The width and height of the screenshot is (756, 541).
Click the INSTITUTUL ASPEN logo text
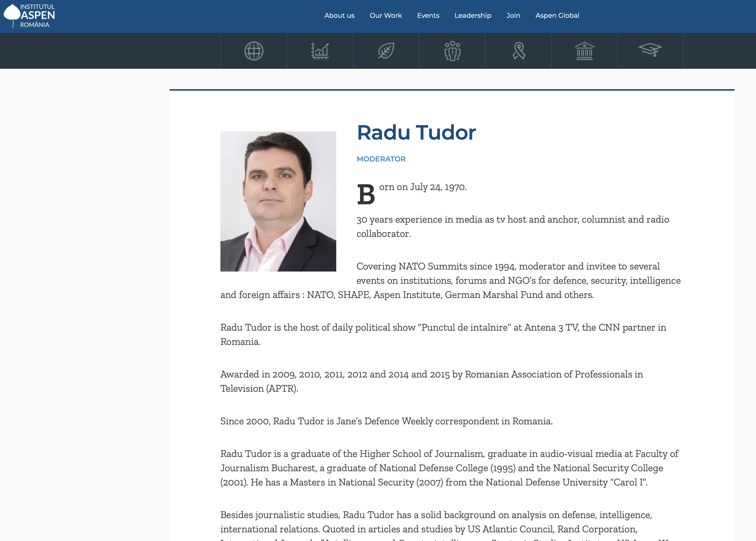[x=37, y=15]
